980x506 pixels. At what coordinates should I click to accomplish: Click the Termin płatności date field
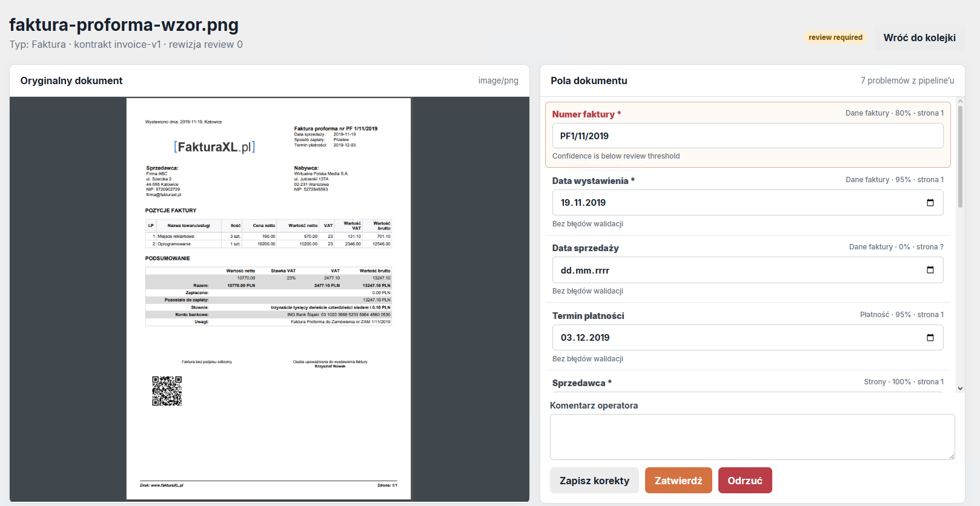(747, 338)
